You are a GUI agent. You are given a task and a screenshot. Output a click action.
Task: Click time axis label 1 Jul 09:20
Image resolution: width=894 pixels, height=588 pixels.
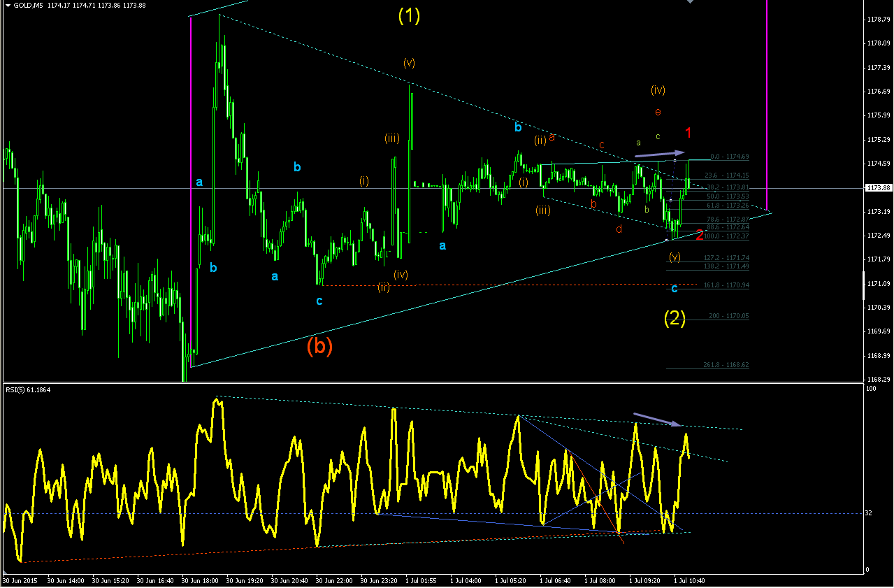tap(644, 581)
